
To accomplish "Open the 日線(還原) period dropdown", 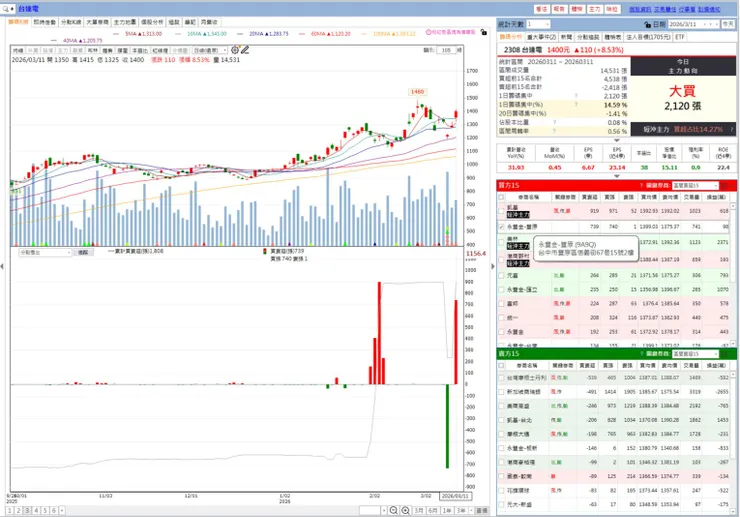I will pyautogui.click(x=210, y=50).
